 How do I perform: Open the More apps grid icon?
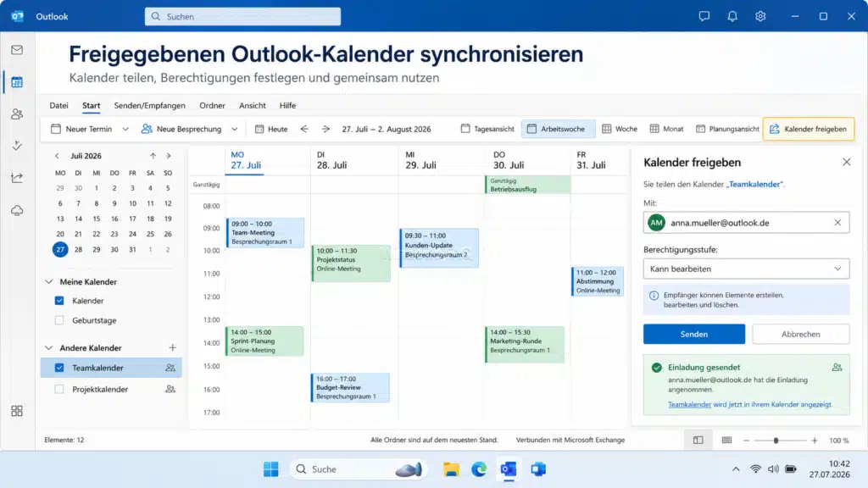pos(17,411)
